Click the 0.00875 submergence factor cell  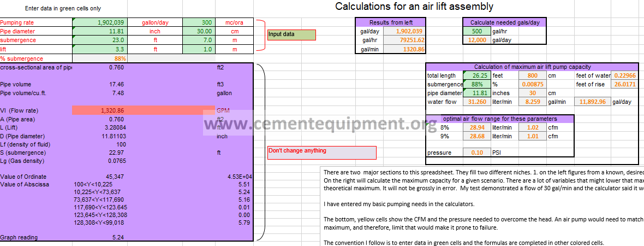(x=532, y=84)
